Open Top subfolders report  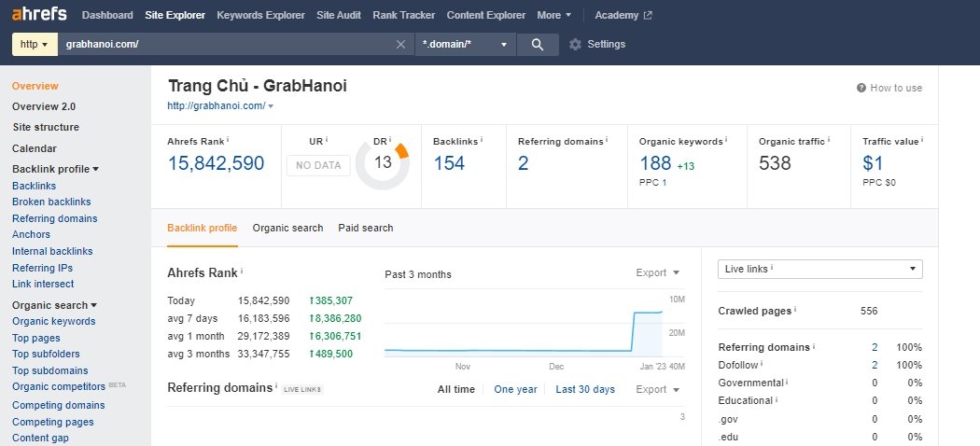pos(47,354)
